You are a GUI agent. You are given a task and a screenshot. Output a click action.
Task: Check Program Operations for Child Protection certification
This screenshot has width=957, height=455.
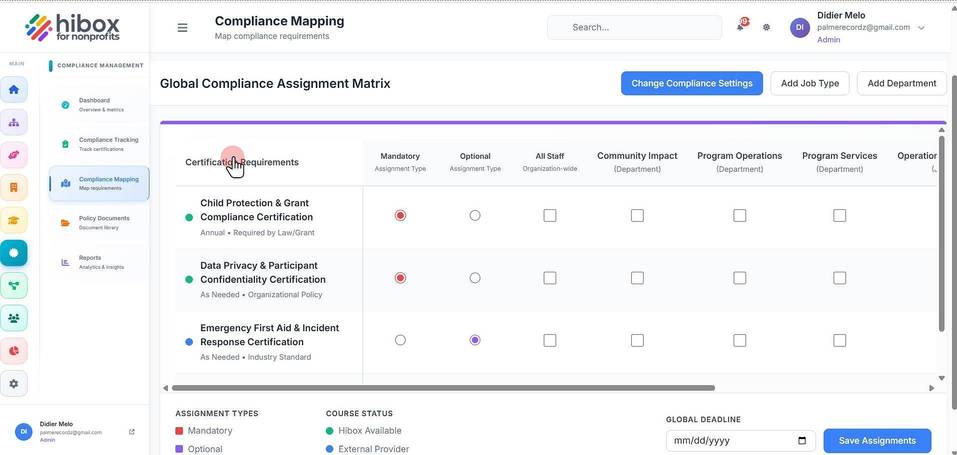pyautogui.click(x=740, y=216)
